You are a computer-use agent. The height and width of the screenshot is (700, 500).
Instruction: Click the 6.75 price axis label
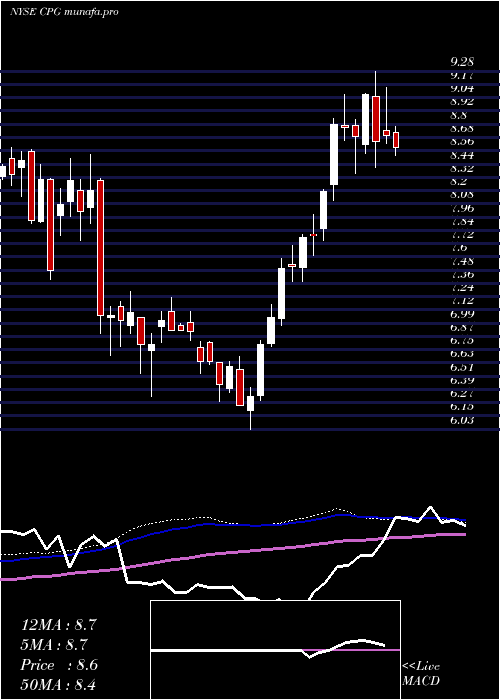[462, 341]
